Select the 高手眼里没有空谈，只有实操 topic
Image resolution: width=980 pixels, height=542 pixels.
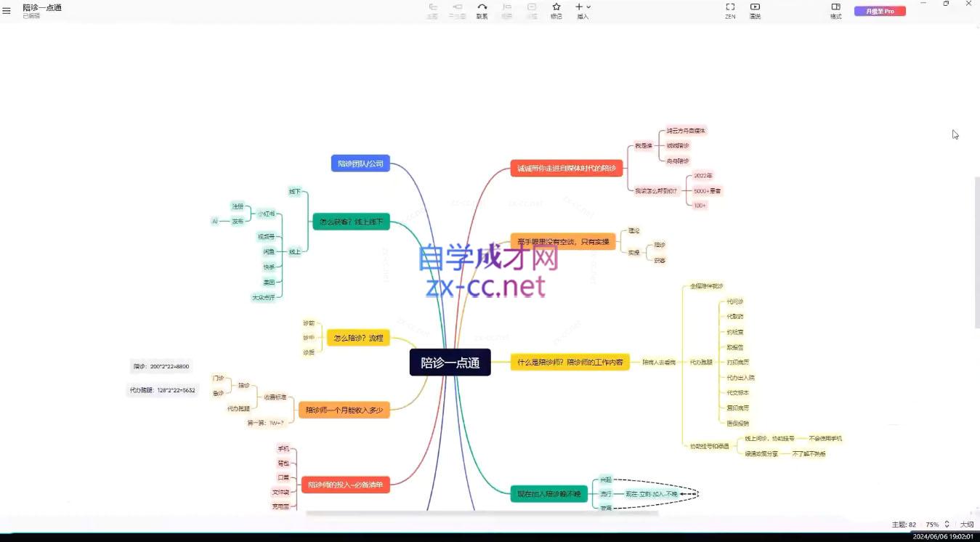pos(564,241)
